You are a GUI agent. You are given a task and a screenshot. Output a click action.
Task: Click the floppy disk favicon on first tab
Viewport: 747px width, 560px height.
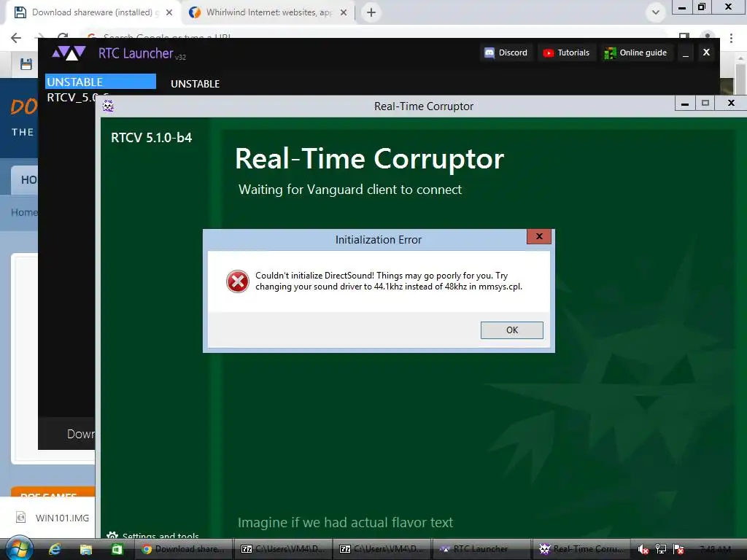(20, 12)
